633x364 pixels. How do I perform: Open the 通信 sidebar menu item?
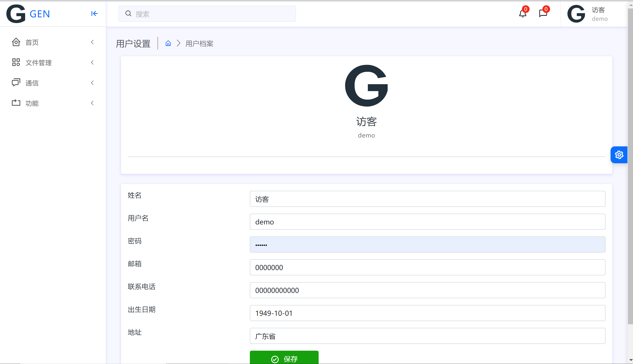(x=53, y=83)
